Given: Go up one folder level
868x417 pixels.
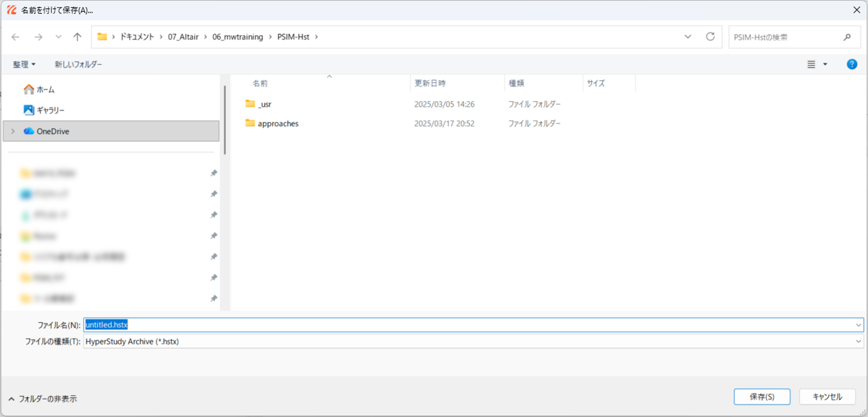Looking at the screenshot, I should (77, 37).
